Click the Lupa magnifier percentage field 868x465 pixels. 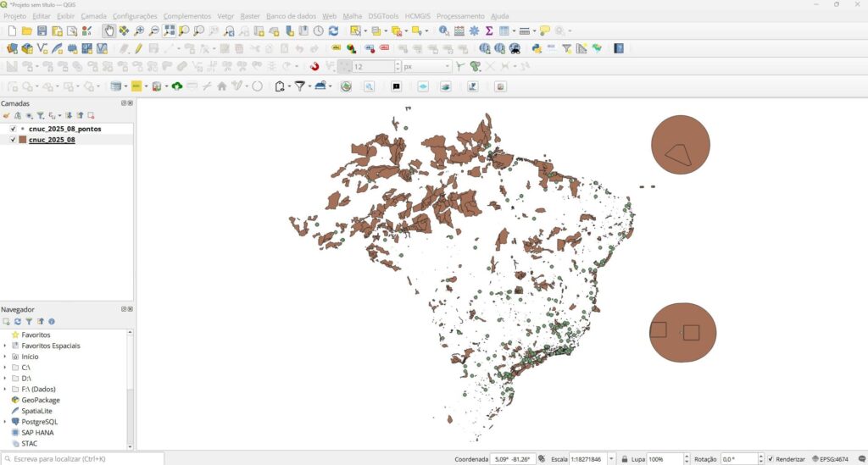pos(665,459)
